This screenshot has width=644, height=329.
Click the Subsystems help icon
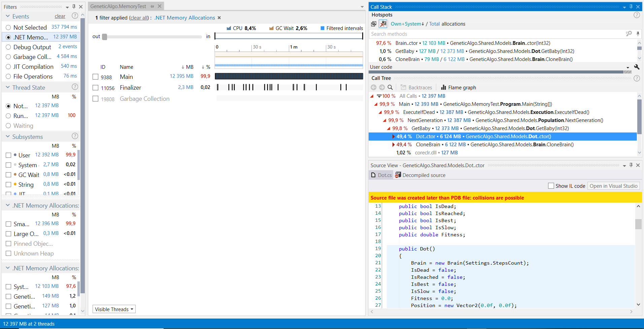tap(75, 136)
